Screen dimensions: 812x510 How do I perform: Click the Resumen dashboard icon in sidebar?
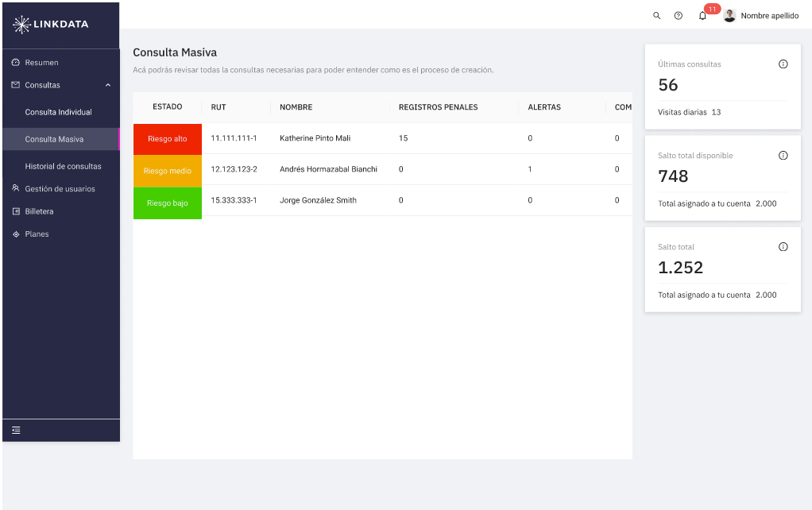point(17,62)
